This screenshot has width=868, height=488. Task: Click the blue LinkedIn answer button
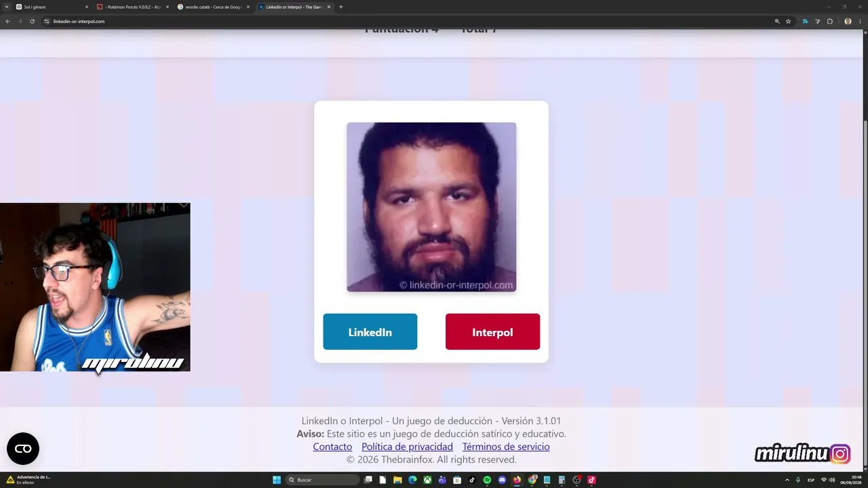[x=370, y=331]
